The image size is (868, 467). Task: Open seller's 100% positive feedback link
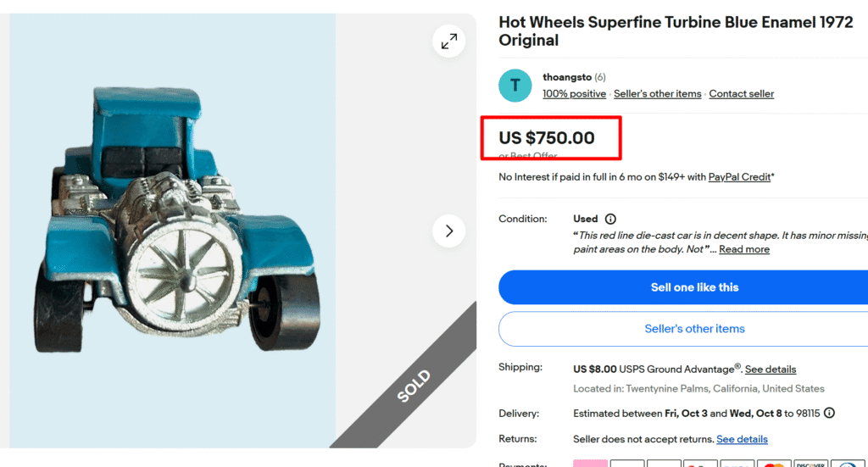(x=574, y=94)
